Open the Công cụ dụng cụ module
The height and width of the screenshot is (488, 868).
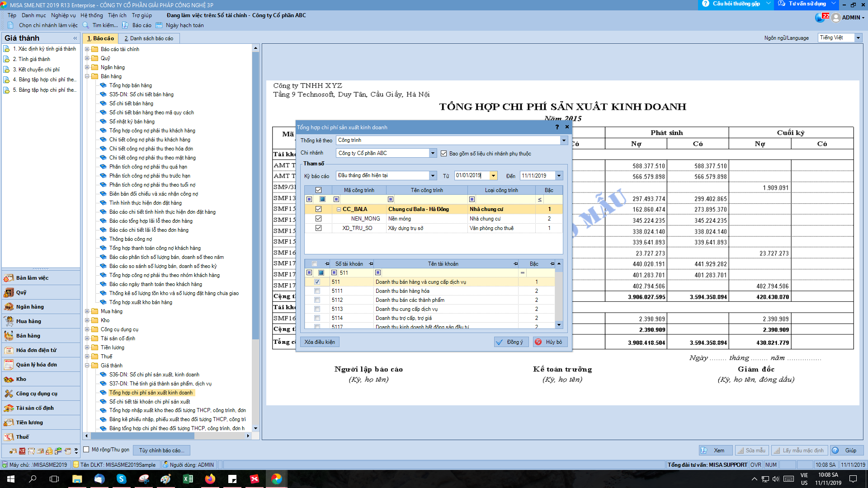[41, 394]
